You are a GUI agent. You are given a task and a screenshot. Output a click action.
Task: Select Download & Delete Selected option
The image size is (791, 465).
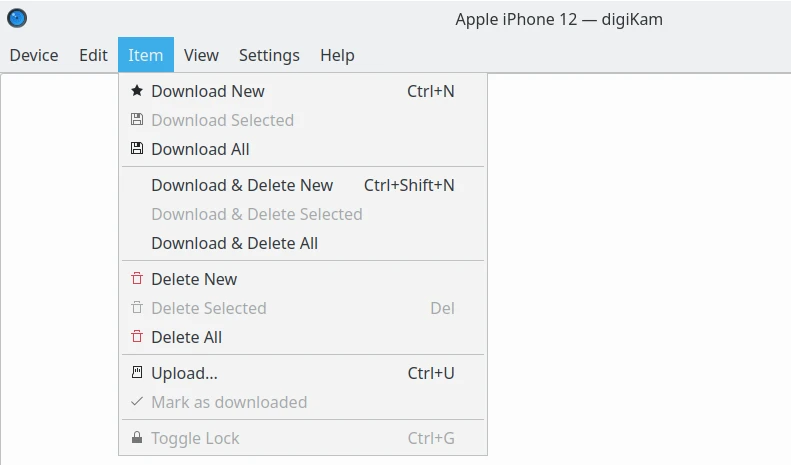coord(256,214)
